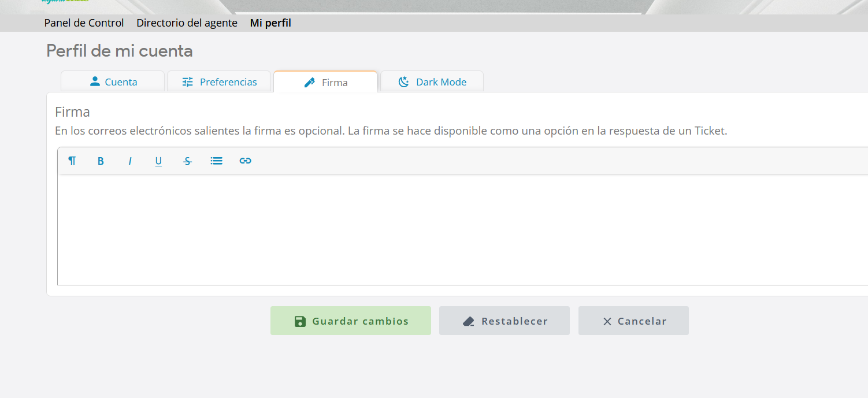Image resolution: width=868 pixels, height=398 pixels.
Task: Toggle bold formatting in the signature editor
Action: [x=101, y=161]
